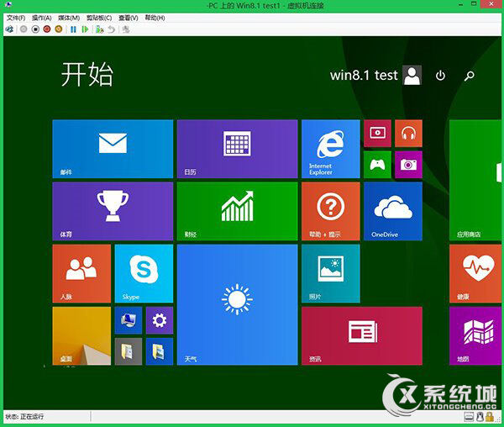The height and width of the screenshot is (427, 504).
Task: Turn off the VM with the black square icon
Action: [35, 29]
